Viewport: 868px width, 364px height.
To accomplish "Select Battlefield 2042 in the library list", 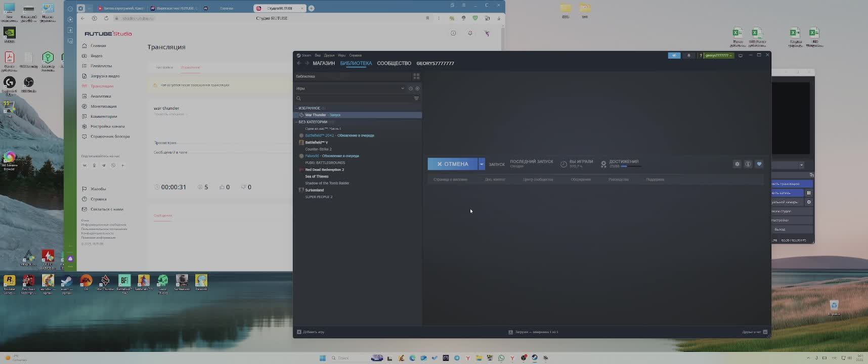I will [x=358, y=135].
